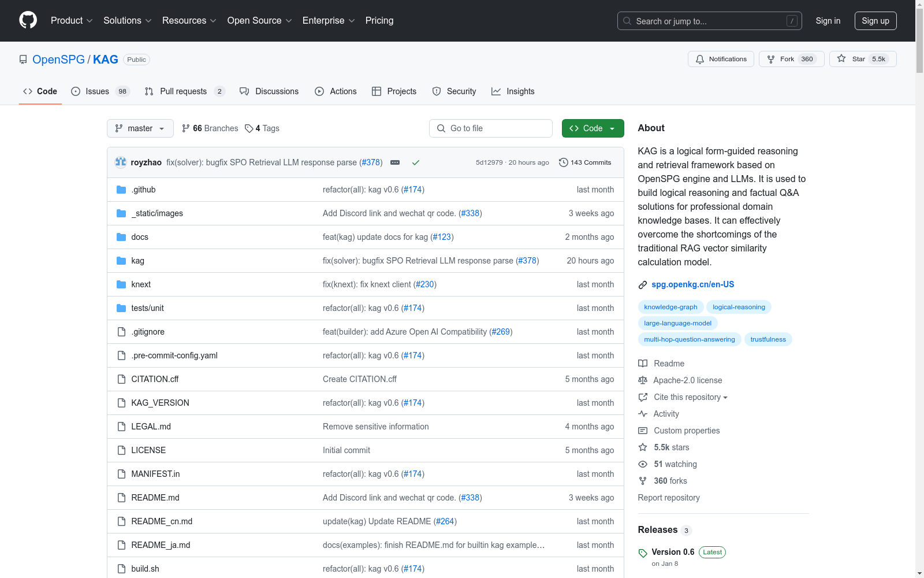
Task: Select the Code tab
Action: pos(40,91)
